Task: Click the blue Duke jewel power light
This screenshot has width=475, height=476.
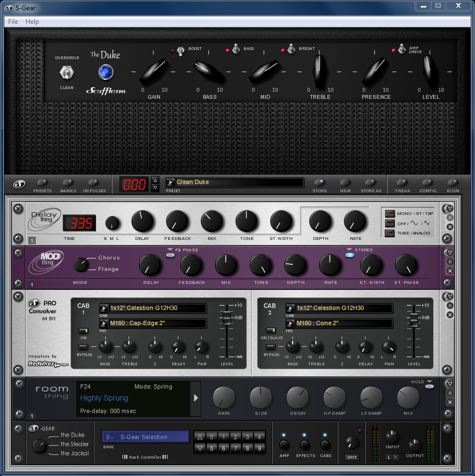Action: point(106,72)
